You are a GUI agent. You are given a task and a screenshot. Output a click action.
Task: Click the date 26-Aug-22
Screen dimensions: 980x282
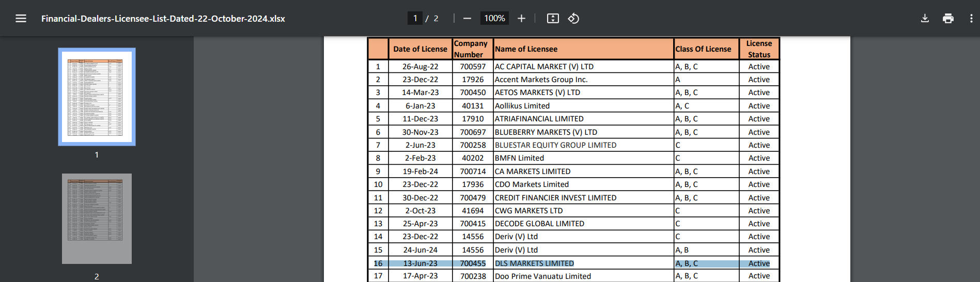coord(420,67)
